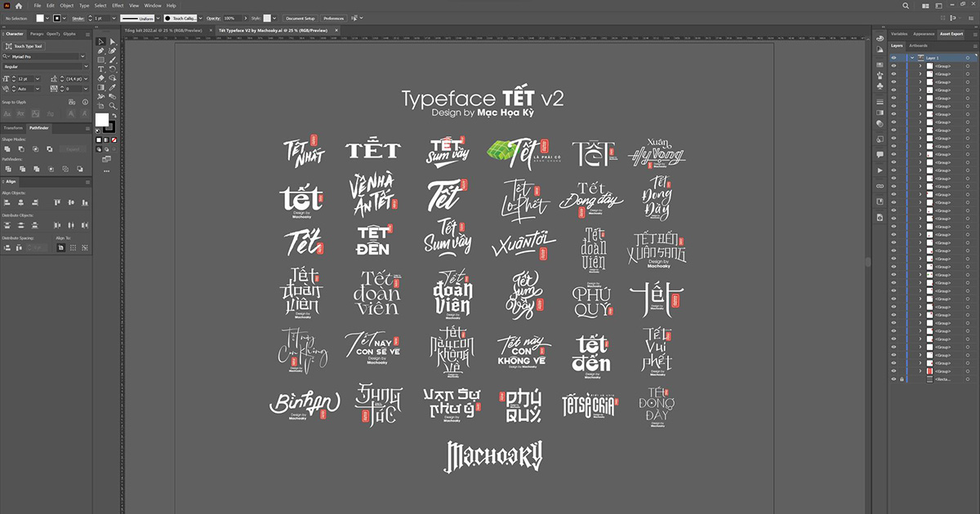Open the Color panel palette icon
This screenshot has height=514, width=980.
click(880, 38)
